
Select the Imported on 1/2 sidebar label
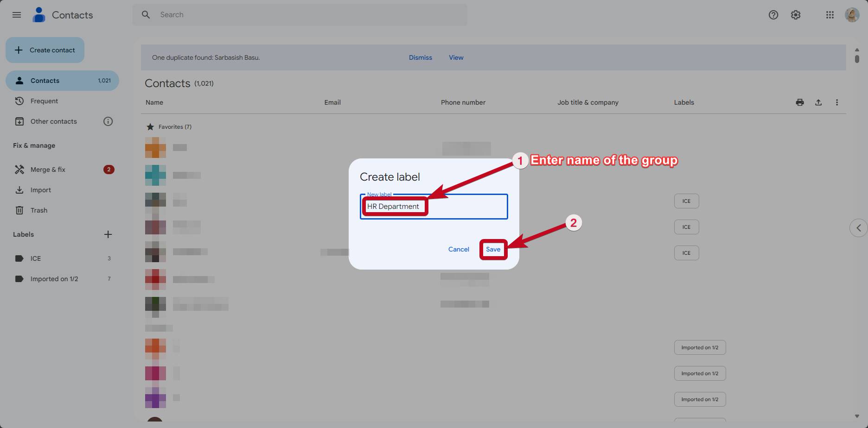[x=62, y=279]
